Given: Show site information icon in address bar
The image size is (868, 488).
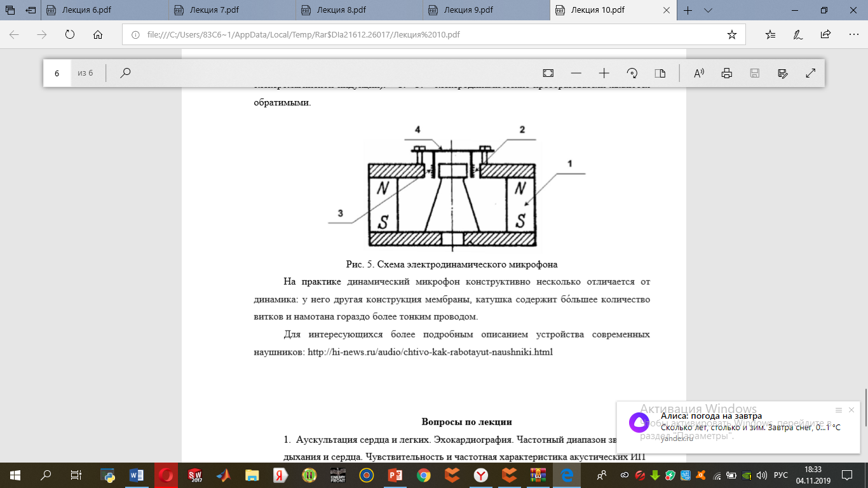Looking at the screenshot, I should [135, 35].
